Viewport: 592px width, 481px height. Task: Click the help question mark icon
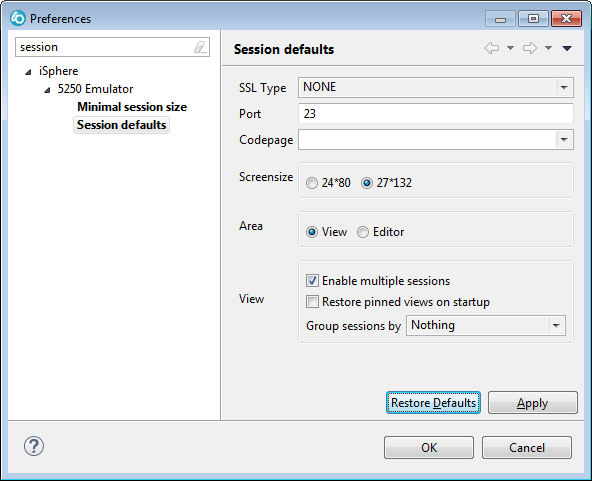pos(34,446)
